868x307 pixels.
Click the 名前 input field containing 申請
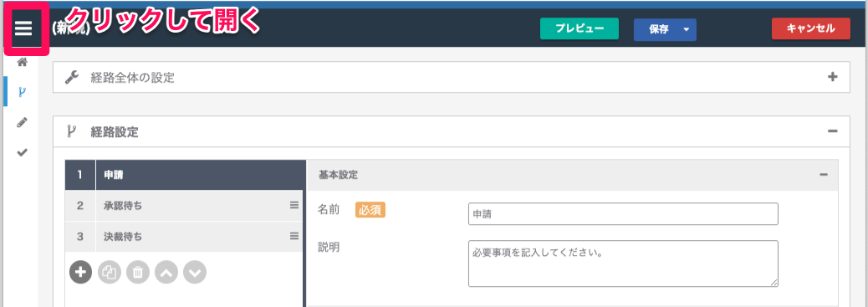coord(623,214)
